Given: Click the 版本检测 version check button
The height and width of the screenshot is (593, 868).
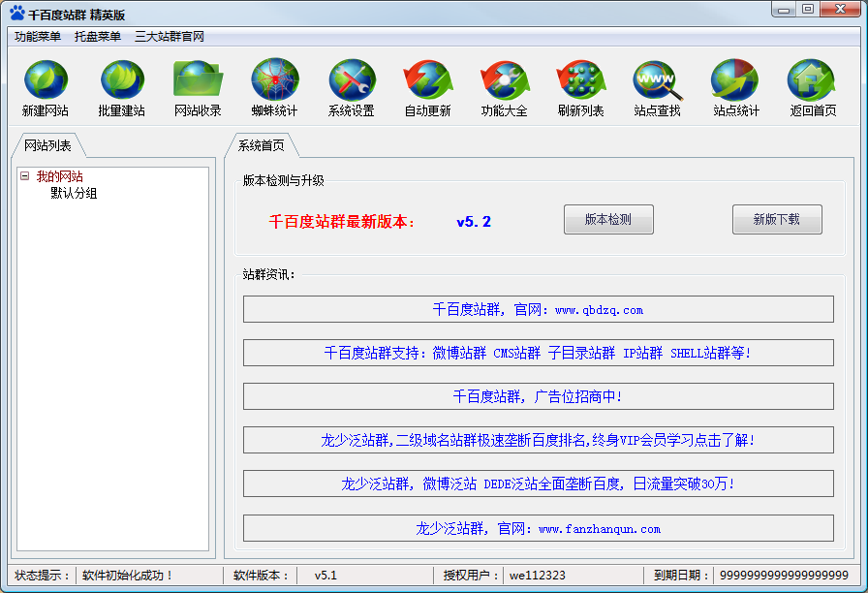Looking at the screenshot, I should coord(608,220).
